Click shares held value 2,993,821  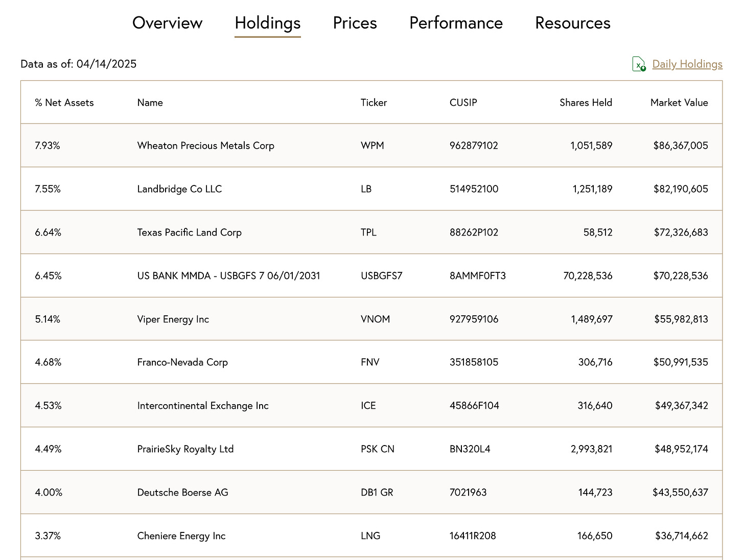coord(591,449)
